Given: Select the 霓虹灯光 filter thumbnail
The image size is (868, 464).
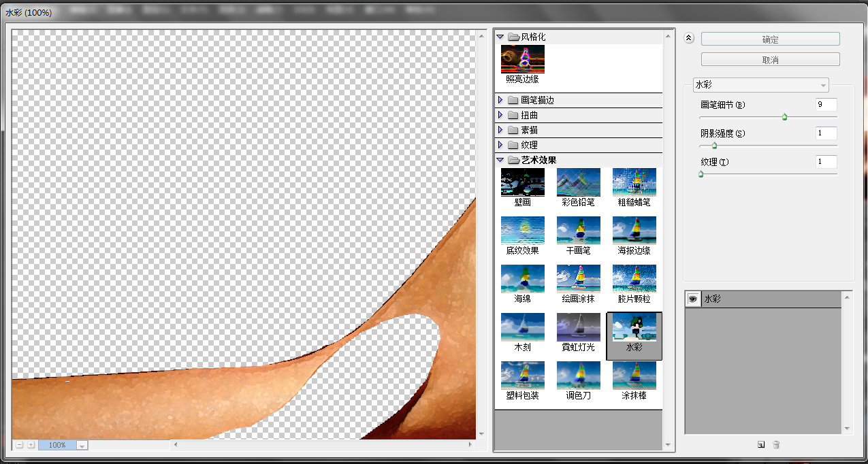Looking at the screenshot, I should coord(578,327).
